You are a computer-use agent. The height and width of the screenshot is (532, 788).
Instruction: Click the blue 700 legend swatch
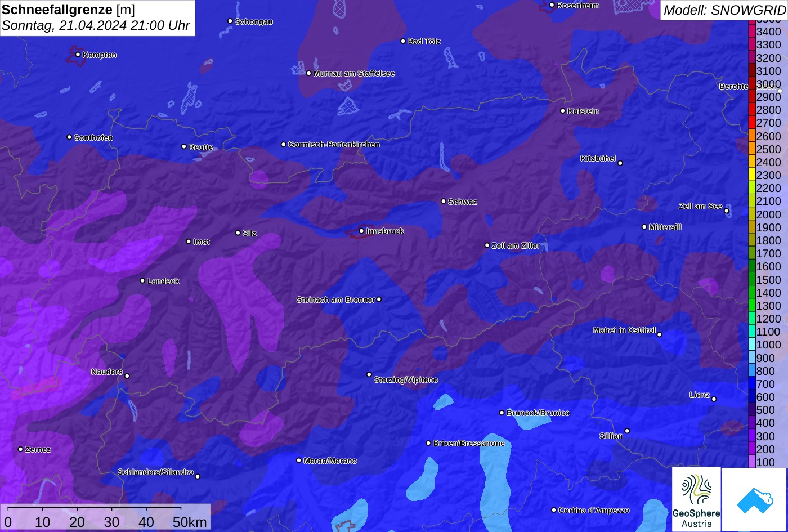pos(752,384)
